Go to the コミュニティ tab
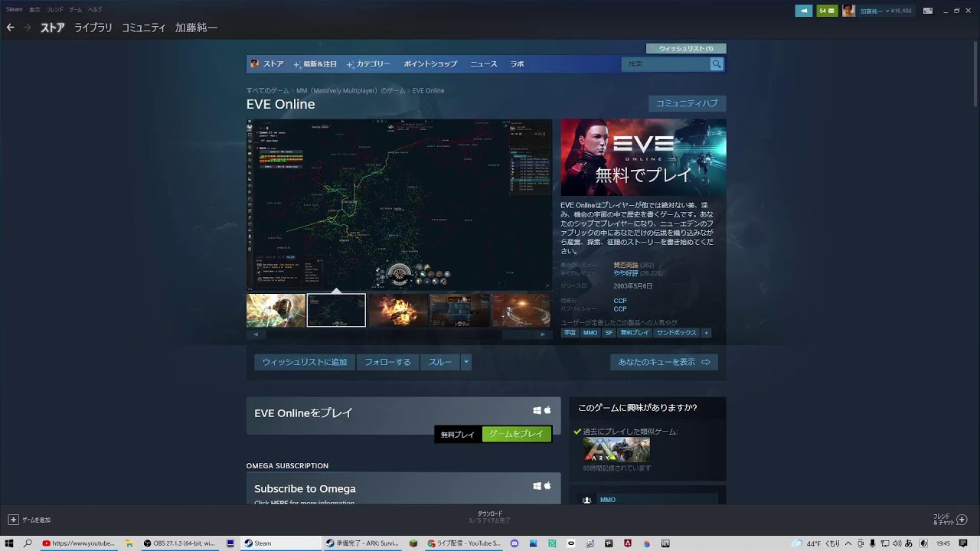Screen dimensions: 980x551 coord(144,28)
